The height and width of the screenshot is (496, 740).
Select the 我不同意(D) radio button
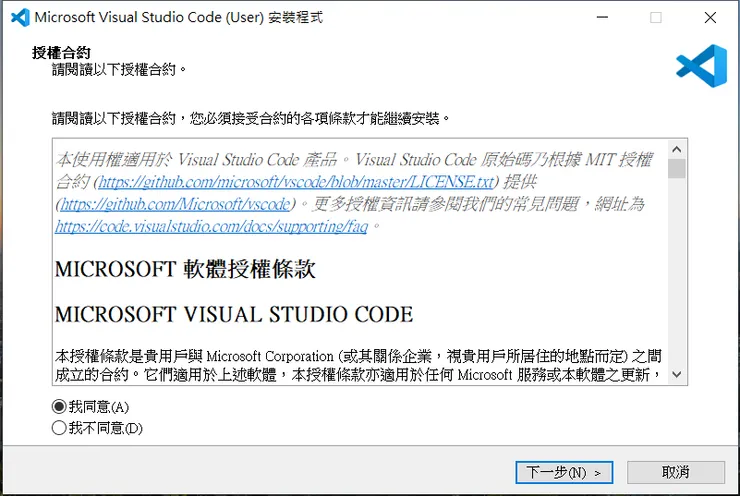pos(97,428)
